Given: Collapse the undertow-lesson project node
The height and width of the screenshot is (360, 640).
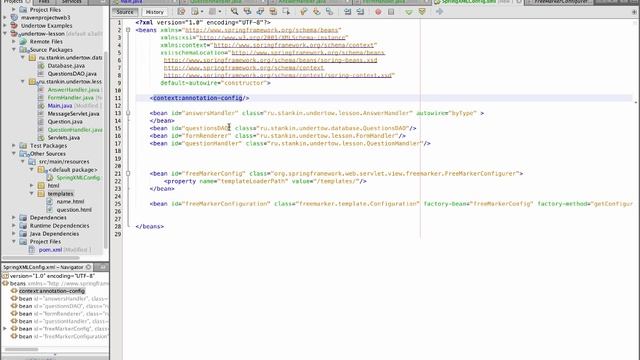Looking at the screenshot, I should [x=5, y=33].
